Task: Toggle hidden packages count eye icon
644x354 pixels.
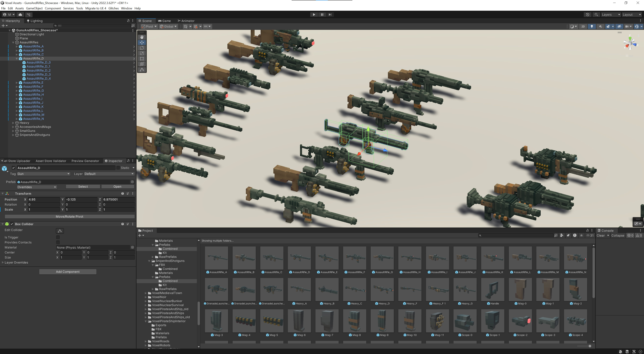Action: point(590,235)
